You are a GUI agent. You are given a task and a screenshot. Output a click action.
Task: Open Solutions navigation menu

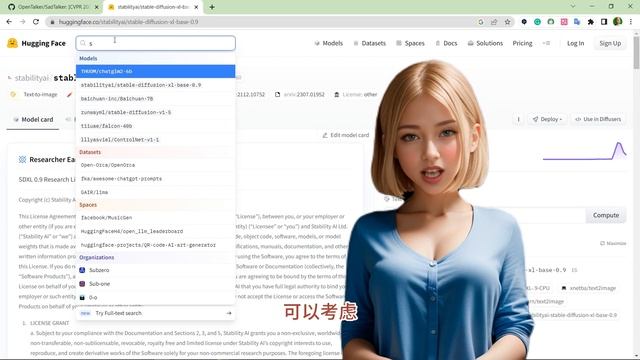pos(485,43)
